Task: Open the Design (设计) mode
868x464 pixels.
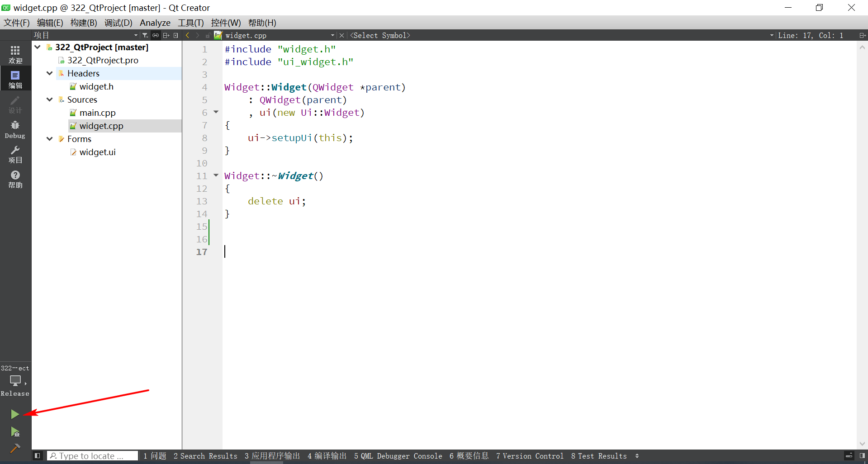Action: click(15, 104)
